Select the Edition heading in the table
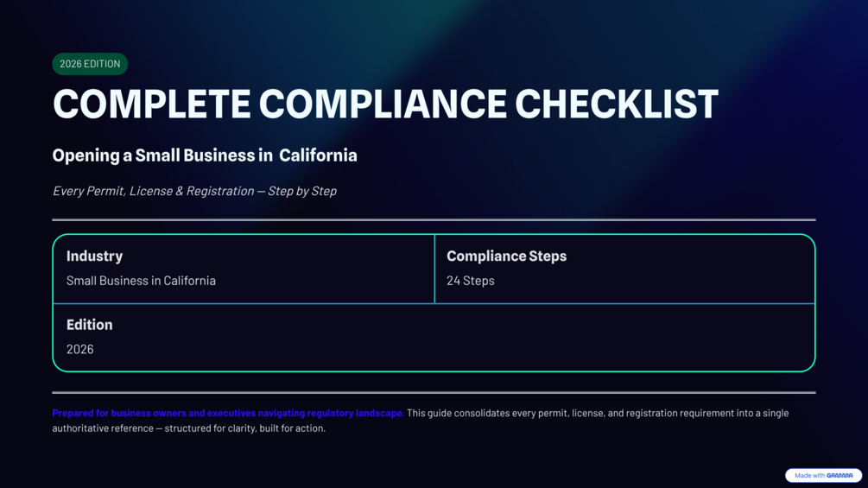 (90, 325)
